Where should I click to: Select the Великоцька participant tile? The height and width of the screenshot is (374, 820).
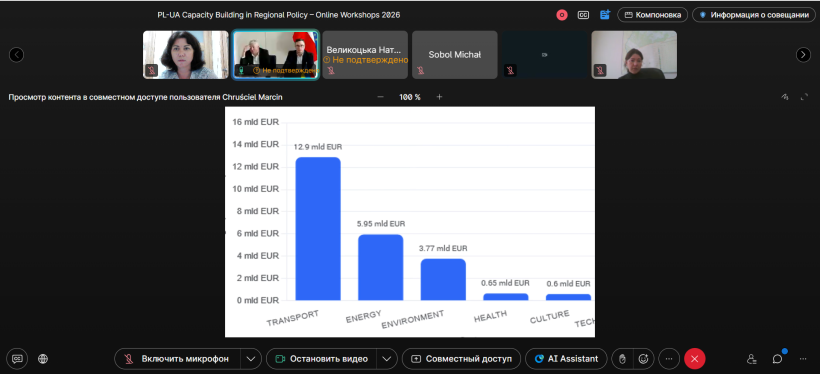(x=365, y=55)
